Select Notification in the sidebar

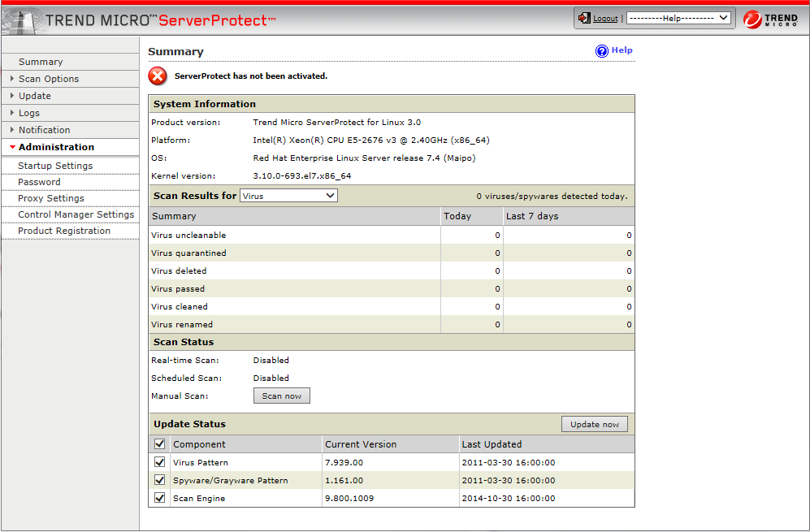45,130
